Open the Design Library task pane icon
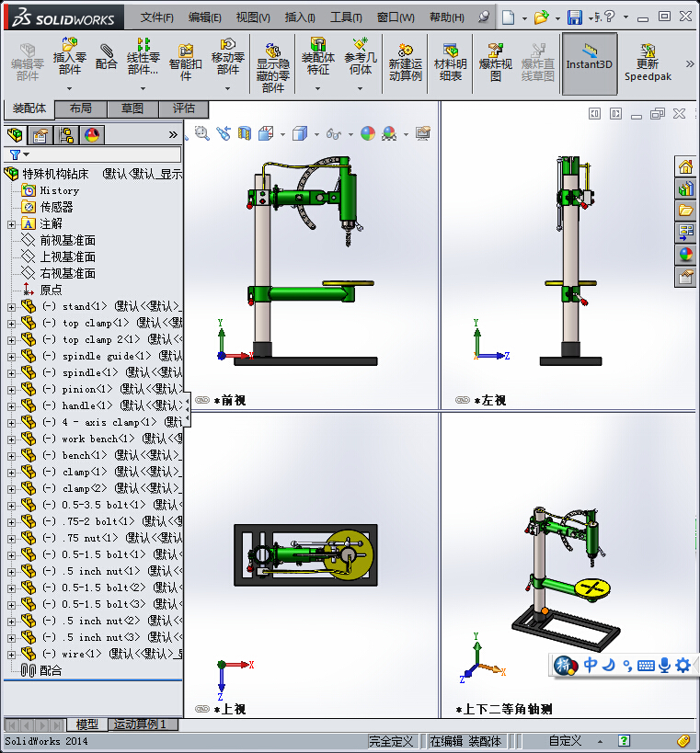This screenshot has height=753, width=700. [x=685, y=188]
